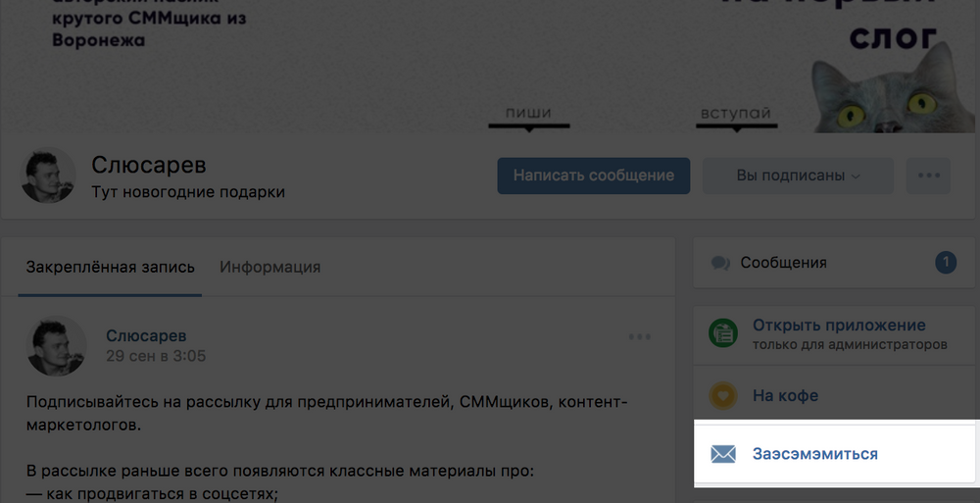Screen dimensions: 980x503
Task: Open the three-dots menu on the pinned post
Action: (x=640, y=337)
